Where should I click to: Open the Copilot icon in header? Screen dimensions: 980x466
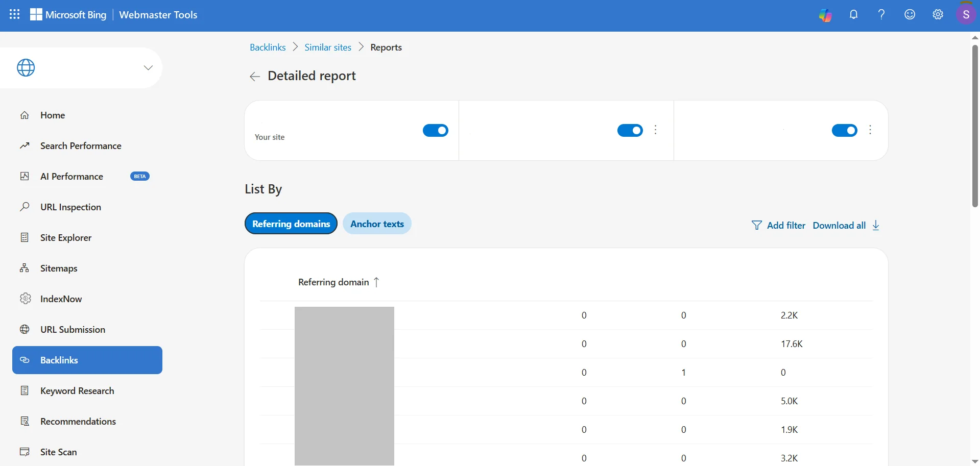pos(825,15)
